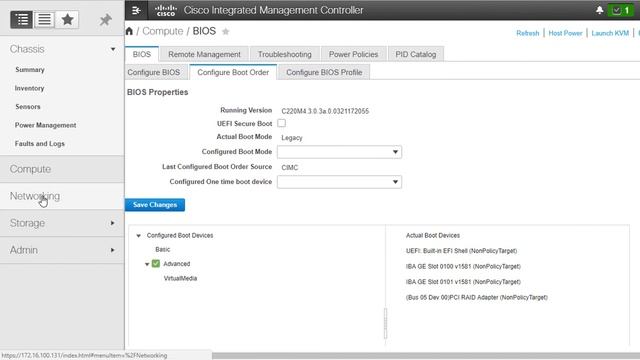Click the CIMC boot order source value
Viewport: 640px width, 360px height.
(x=290, y=168)
